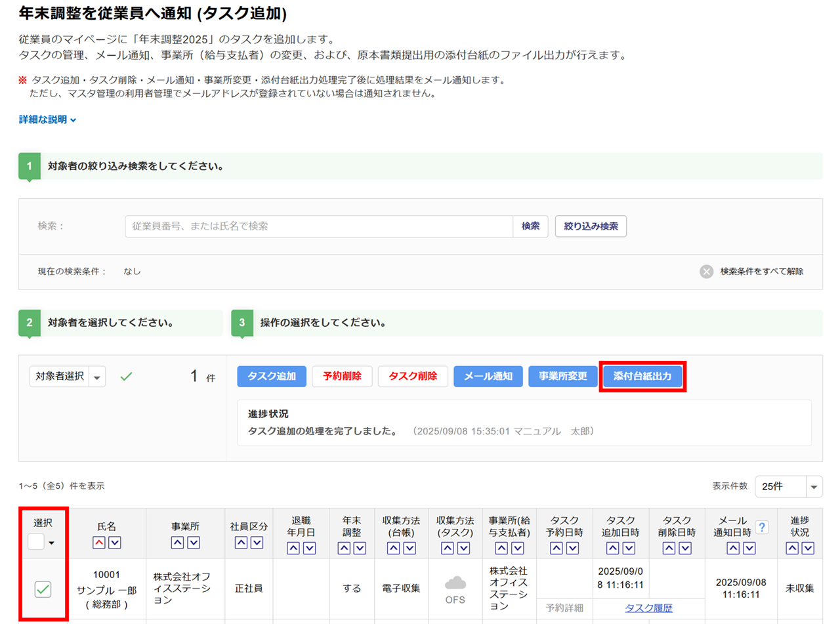Toggle the select-all checkbox in 選択 header
Viewport: 840px width, 624px height.
(x=36, y=542)
